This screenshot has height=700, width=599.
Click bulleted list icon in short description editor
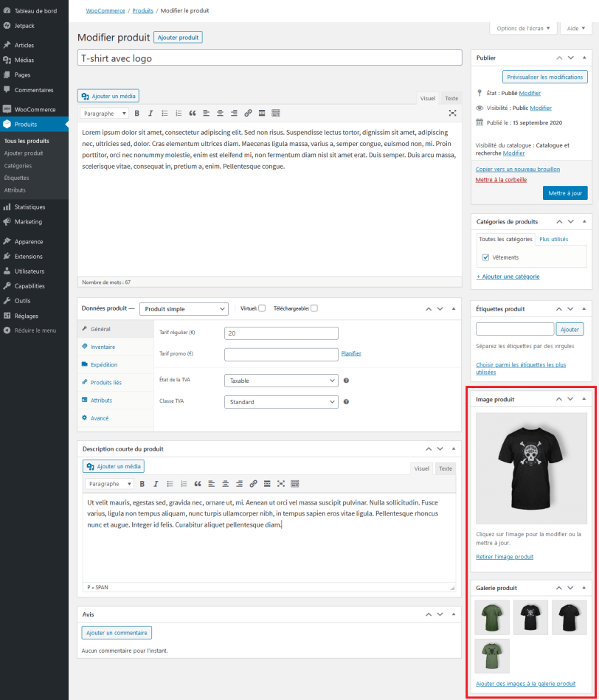point(170,484)
